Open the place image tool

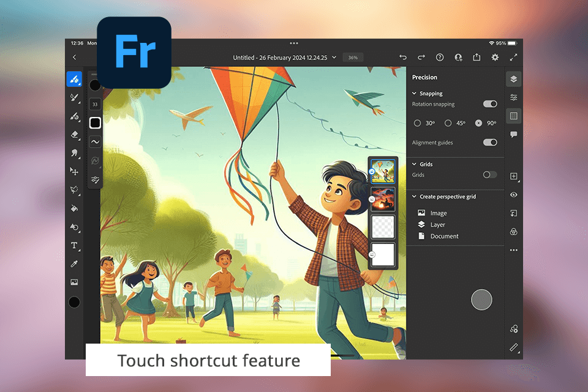click(x=74, y=282)
